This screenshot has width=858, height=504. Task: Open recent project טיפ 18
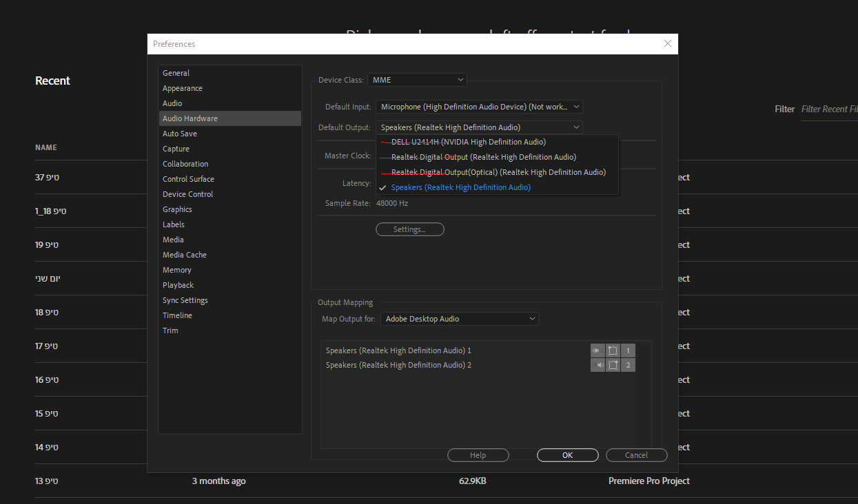[47, 313]
